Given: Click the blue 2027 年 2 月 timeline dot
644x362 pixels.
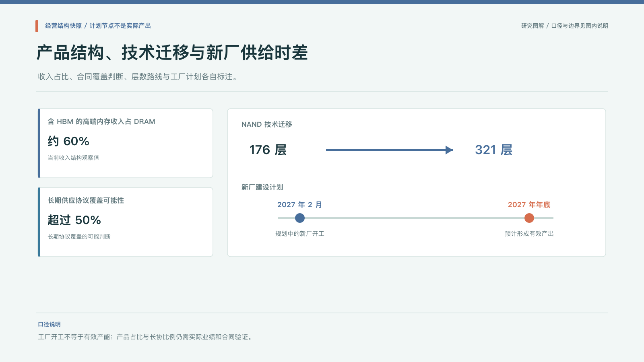Looking at the screenshot, I should 300,218.
